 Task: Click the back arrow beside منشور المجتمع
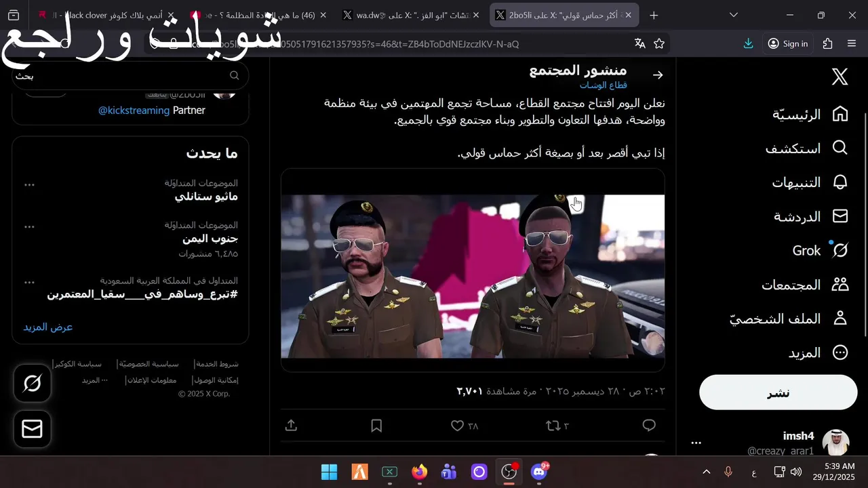click(657, 75)
